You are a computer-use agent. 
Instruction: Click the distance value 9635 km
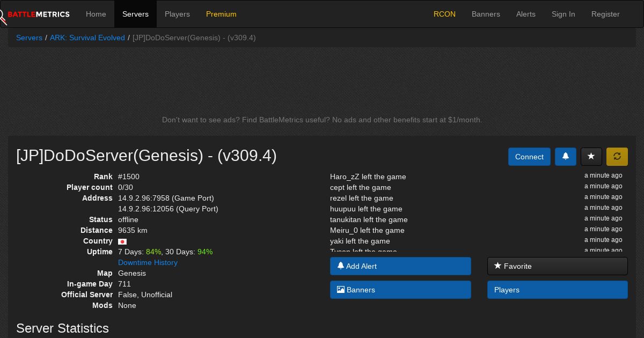click(133, 230)
